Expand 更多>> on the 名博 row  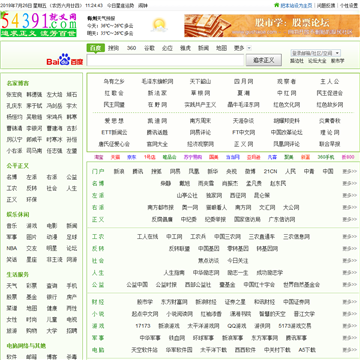tap(349, 184)
